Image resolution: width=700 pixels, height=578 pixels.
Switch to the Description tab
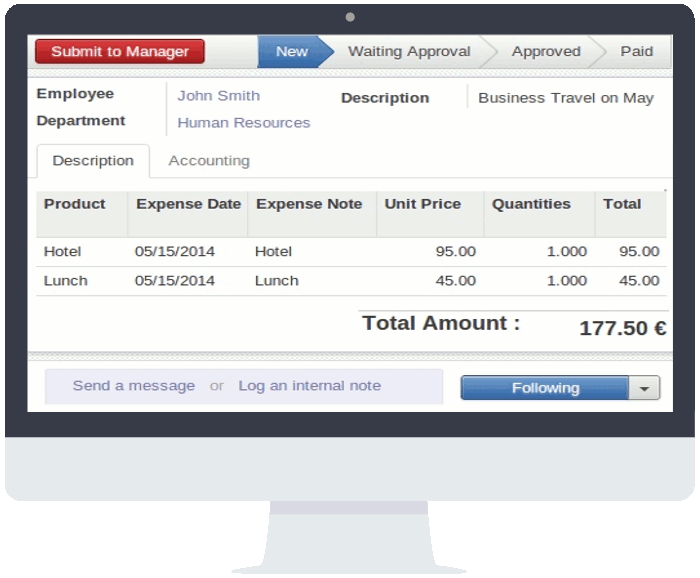(x=93, y=161)
